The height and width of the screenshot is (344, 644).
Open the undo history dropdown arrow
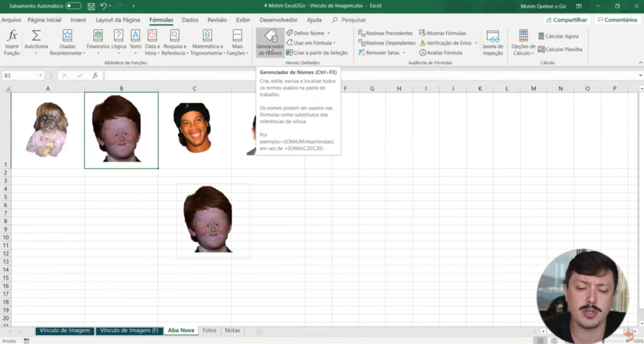coord(110,6)
